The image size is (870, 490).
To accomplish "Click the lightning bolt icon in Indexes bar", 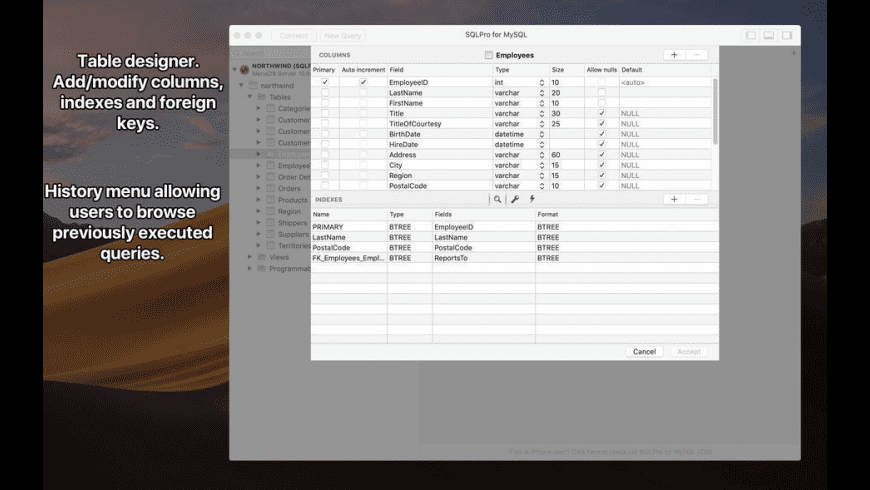I will click(532, 199).
